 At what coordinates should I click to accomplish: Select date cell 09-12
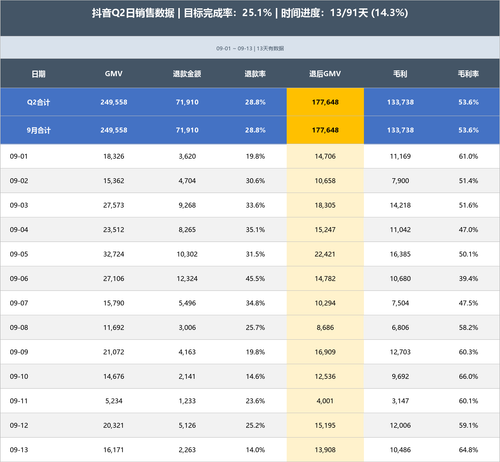coord(19,426)
